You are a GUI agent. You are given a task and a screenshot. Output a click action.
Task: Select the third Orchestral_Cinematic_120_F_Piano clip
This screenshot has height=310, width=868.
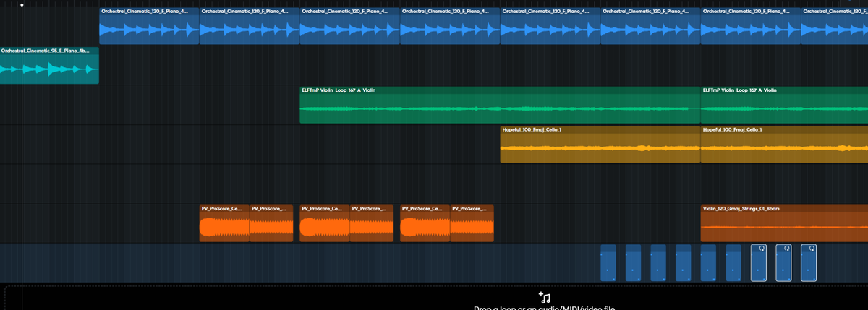pos(349,26)
